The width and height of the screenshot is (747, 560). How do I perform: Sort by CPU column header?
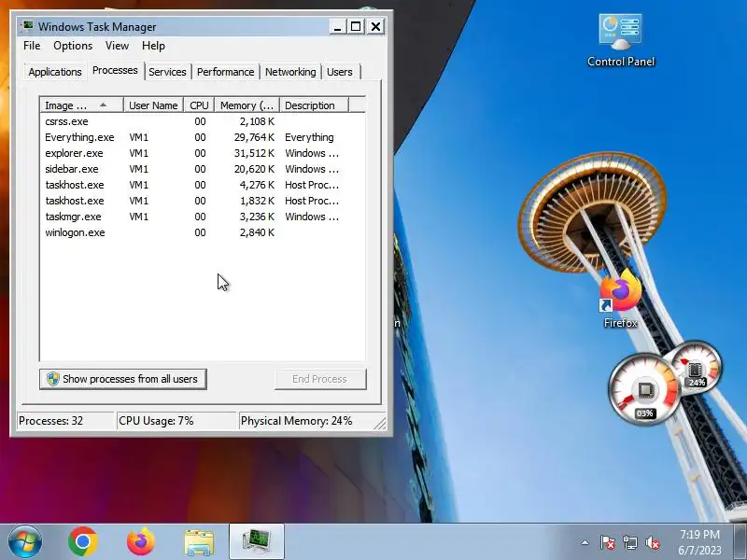199,105
